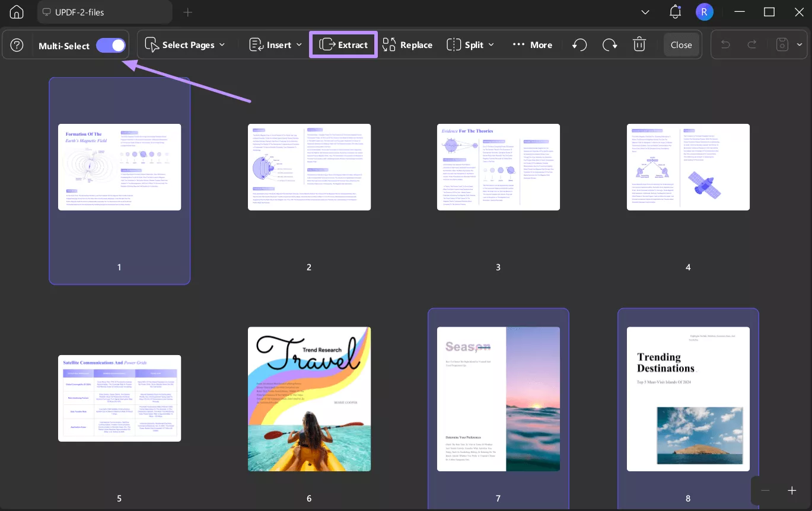The width and height of the screenshot is (812, 511).
Task: Open the More menu
Action: click(x=532, y=44)
